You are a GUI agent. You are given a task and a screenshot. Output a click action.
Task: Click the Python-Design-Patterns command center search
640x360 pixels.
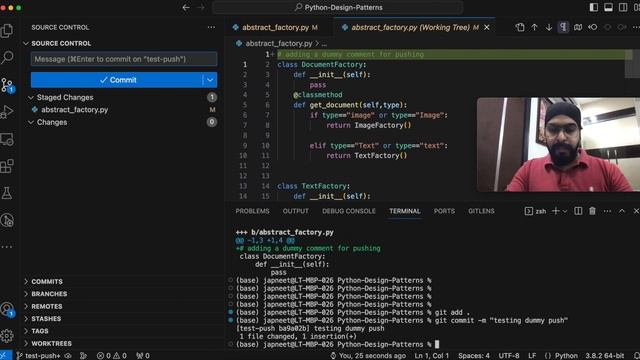click(338, 7)
